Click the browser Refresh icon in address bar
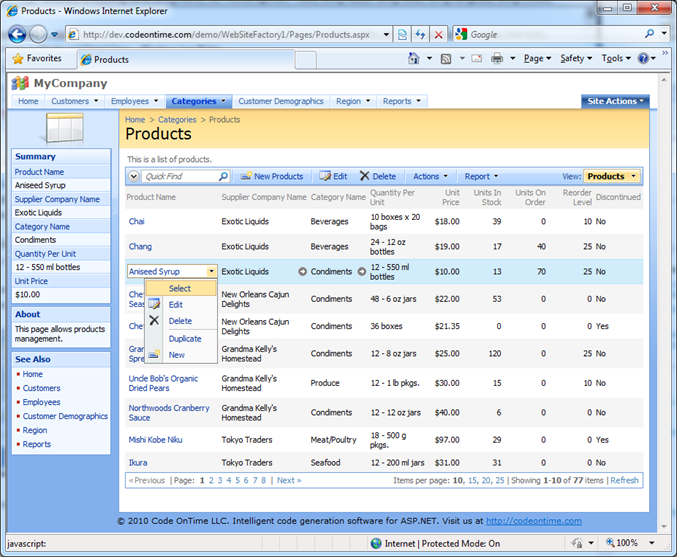 [x=420, y=34]
